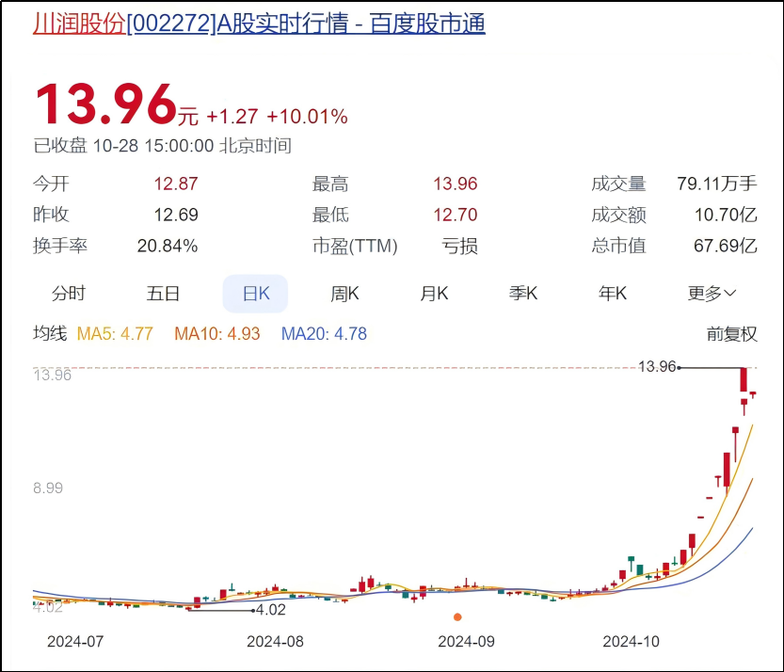
Task: Switch to the 分时 chart tab
Action: click(69, 294)
